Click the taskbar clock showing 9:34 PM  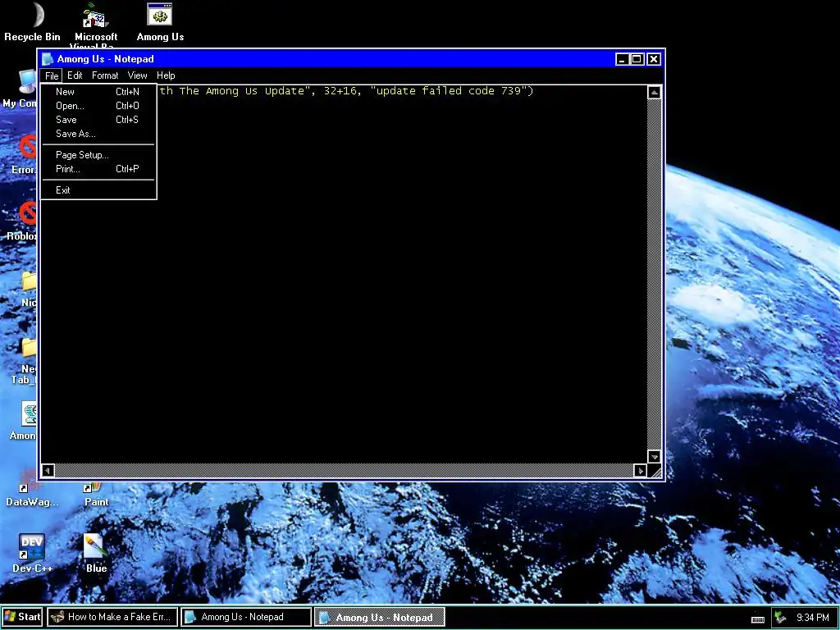[x=813, y=618]
